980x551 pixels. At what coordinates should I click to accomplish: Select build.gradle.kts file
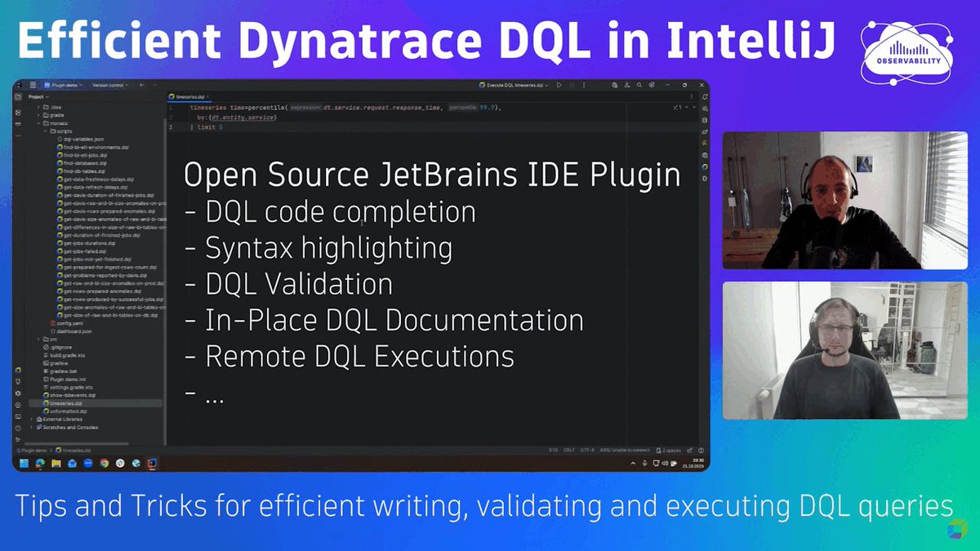(65, 355)
